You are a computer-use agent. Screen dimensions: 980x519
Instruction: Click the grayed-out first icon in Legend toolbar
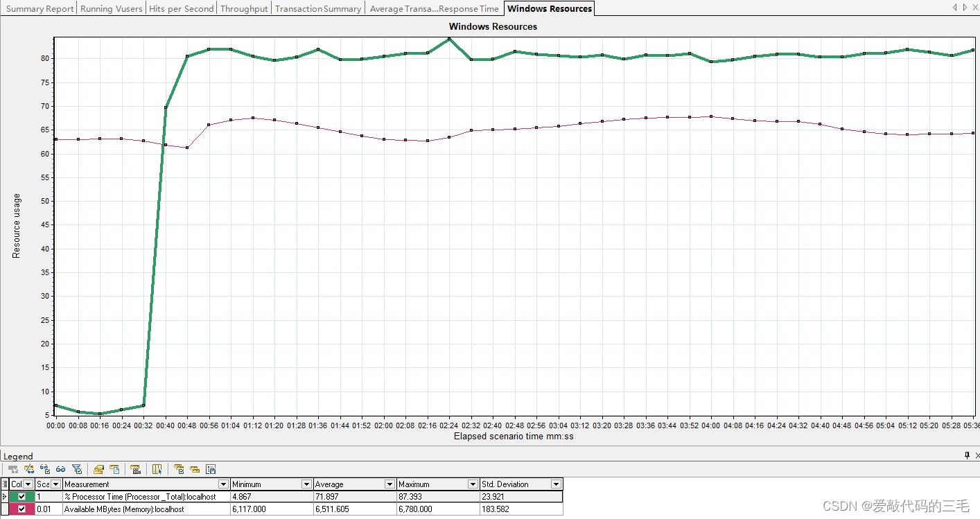pyautogui.click(x=13, y=469)
